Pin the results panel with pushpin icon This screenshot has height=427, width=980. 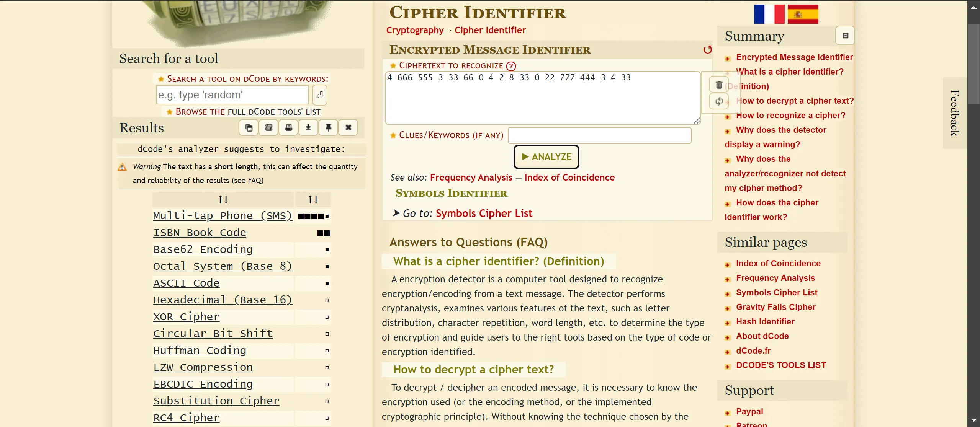pyautogui.click(x=328, y=128)
